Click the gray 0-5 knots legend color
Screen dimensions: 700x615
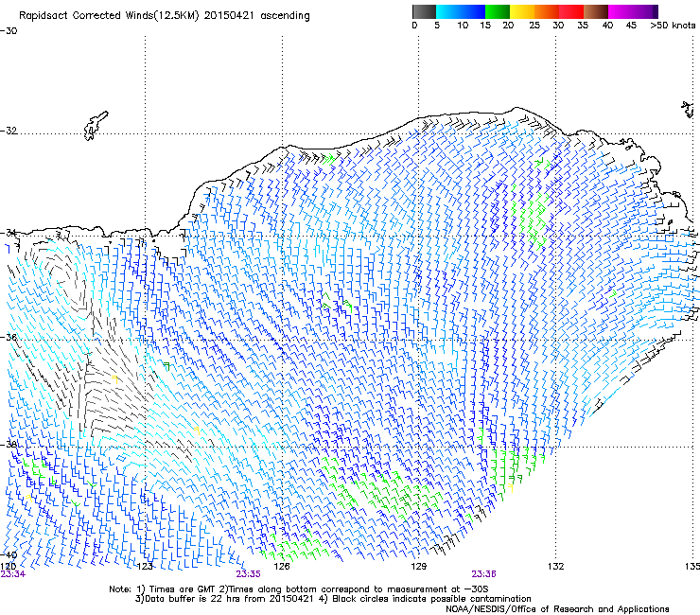424,11
